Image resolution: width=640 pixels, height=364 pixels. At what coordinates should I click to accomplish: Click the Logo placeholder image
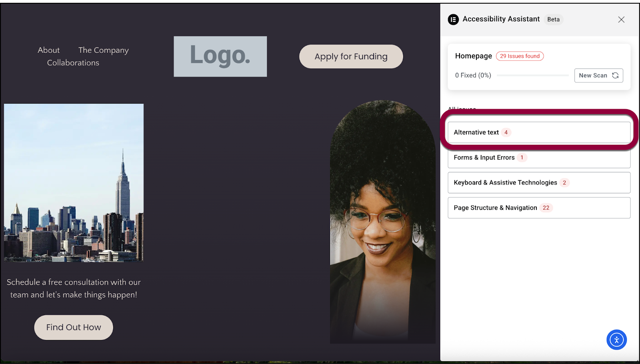(x=220, y=56)
